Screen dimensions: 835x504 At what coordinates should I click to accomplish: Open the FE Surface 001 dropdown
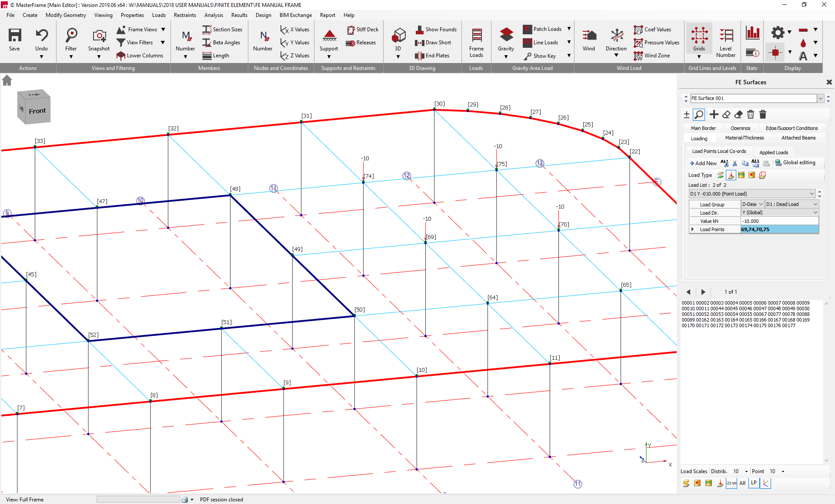(820, 99)
